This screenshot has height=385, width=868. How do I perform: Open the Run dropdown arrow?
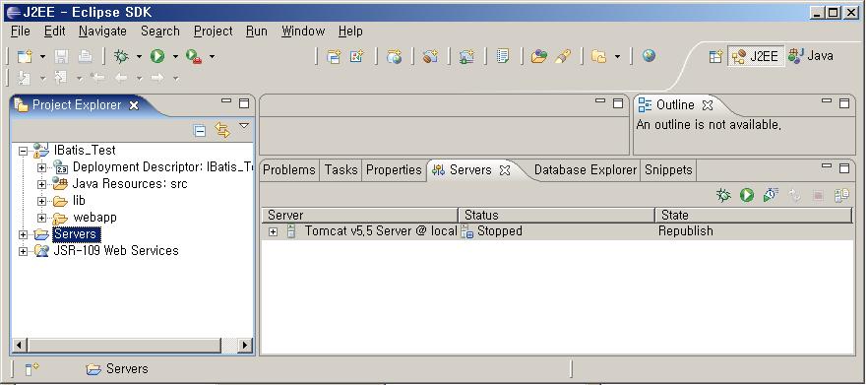pyautogui.click(x=175, y=56)
